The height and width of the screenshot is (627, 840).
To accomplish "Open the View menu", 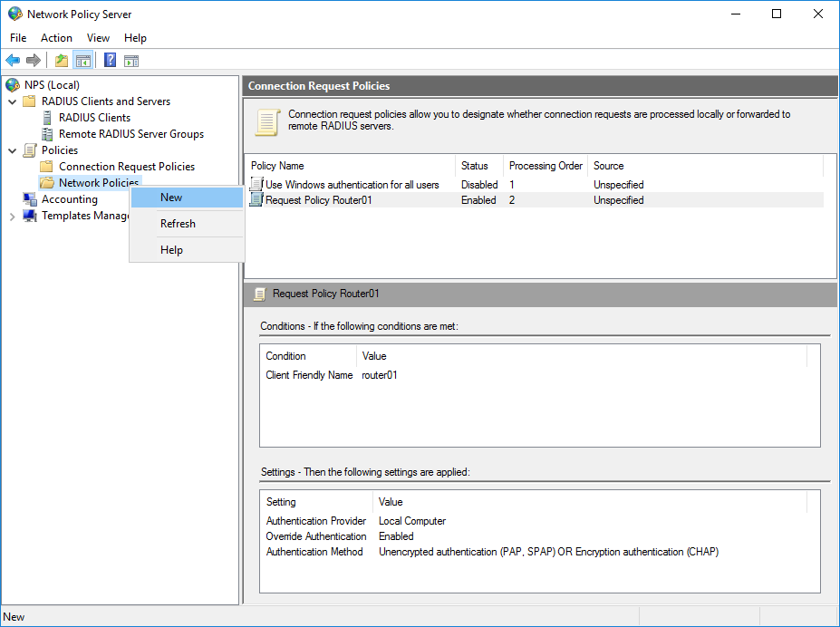I will pyautogui.click(x=98, y=38).
